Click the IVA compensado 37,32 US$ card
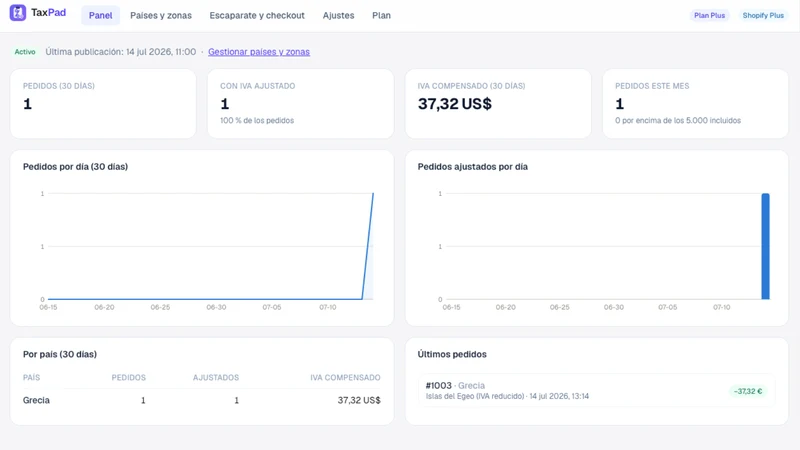This screenshot has width=800, height=450. (x=498, y=104)
